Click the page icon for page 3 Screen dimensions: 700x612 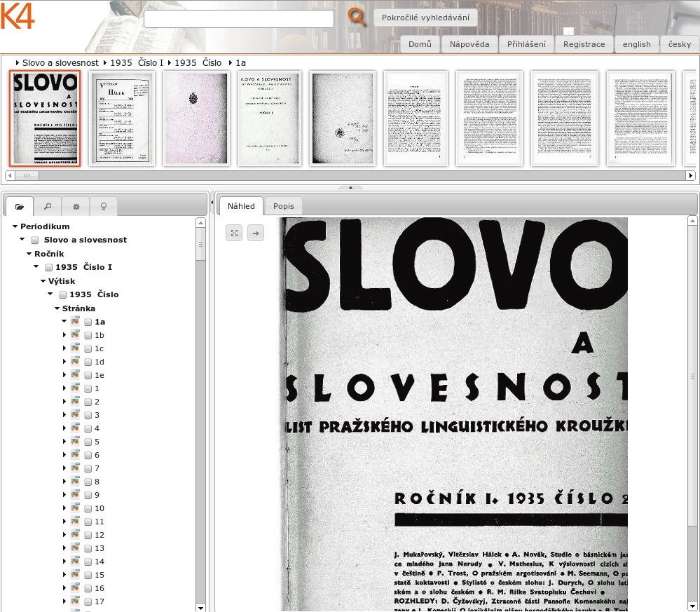pos(76,414)
